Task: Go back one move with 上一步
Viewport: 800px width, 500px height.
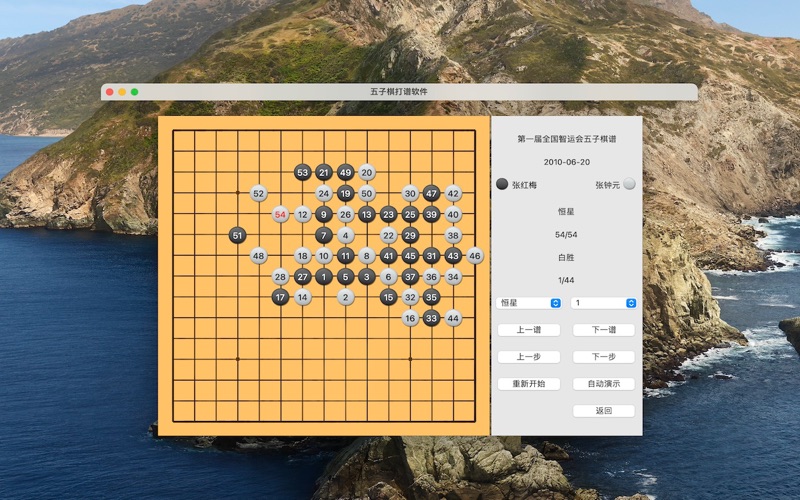Action: (x=529, y=357)
